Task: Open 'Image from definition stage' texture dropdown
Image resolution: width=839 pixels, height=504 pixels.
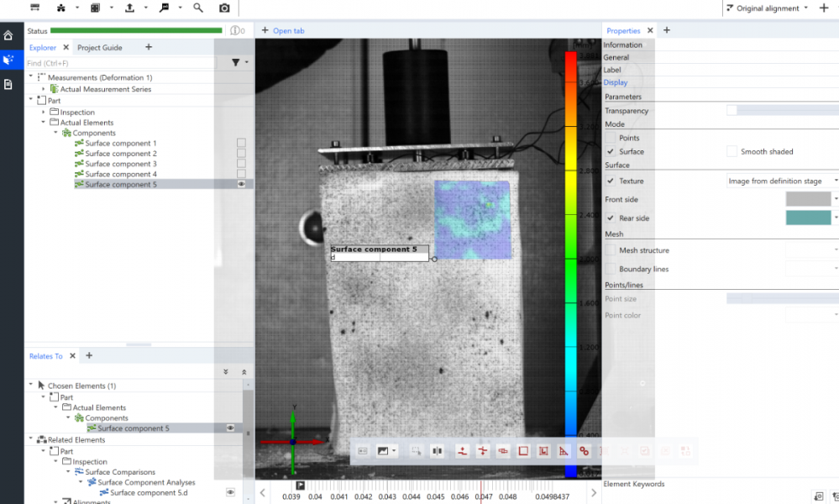Action: pos(782,181)
